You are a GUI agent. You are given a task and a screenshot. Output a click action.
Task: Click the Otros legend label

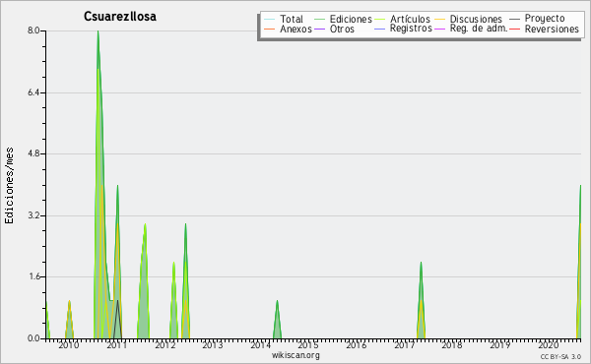(342, 29)
